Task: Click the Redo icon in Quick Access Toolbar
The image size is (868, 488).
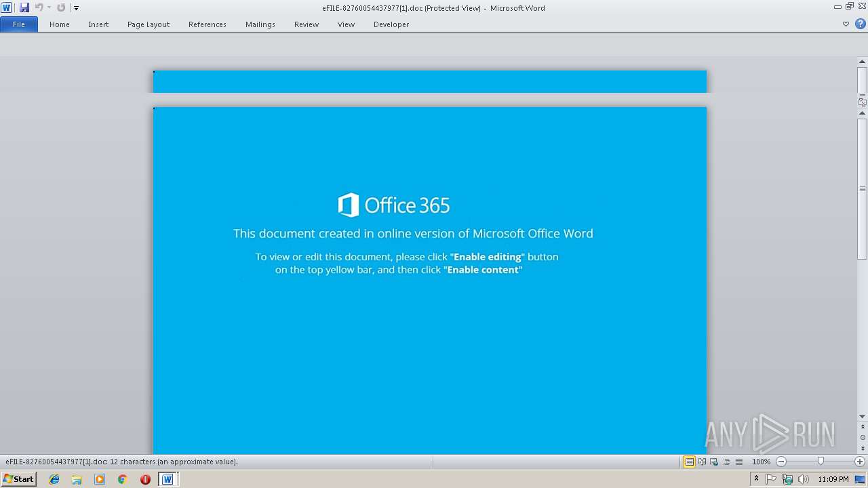Action: [x=61, y=7]
